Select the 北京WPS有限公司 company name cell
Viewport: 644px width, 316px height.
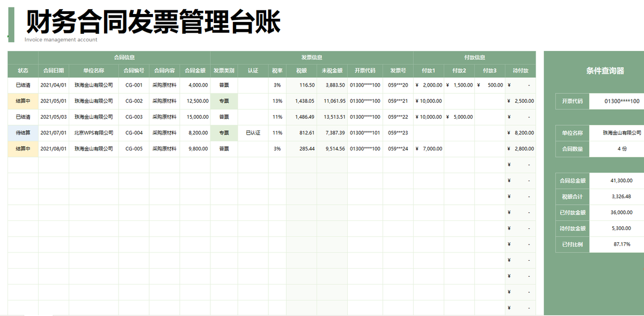(95, 133)
